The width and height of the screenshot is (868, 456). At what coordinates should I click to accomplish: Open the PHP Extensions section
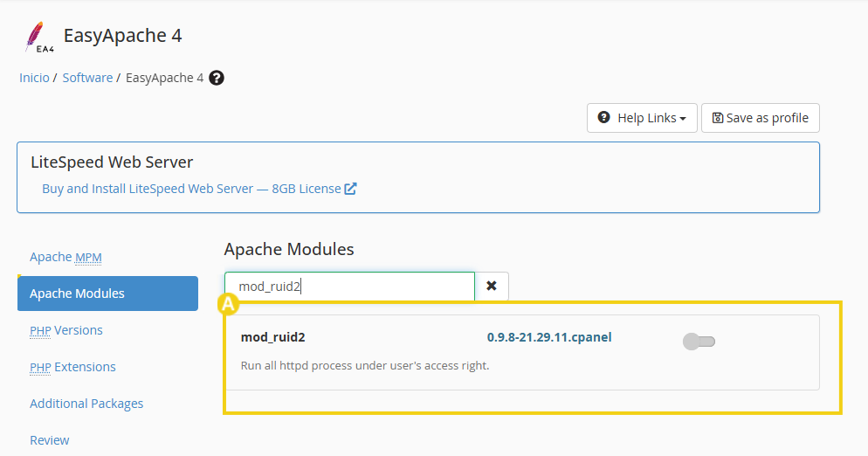[x=73, y=367]
